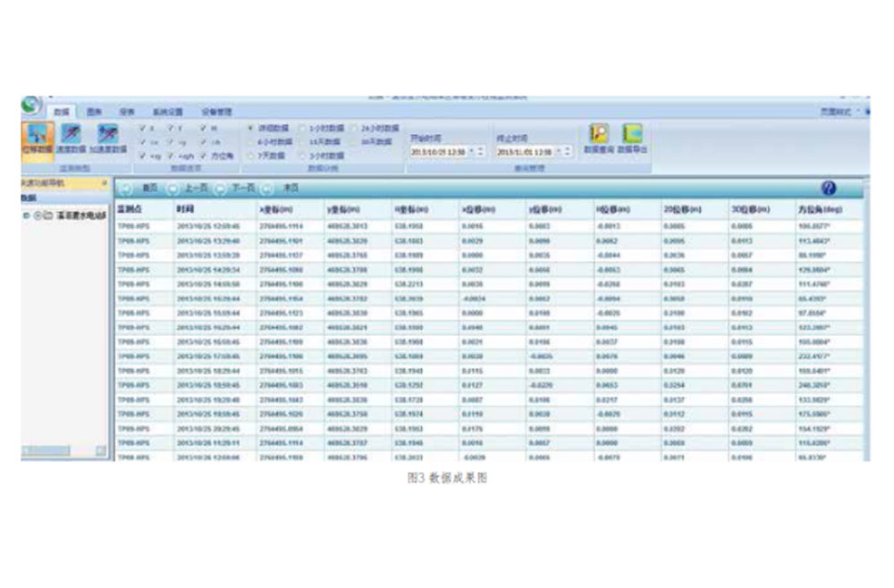Open the blue help question mark icon
The width and height of the screenshot is (894, 588).
pos(829,188)
